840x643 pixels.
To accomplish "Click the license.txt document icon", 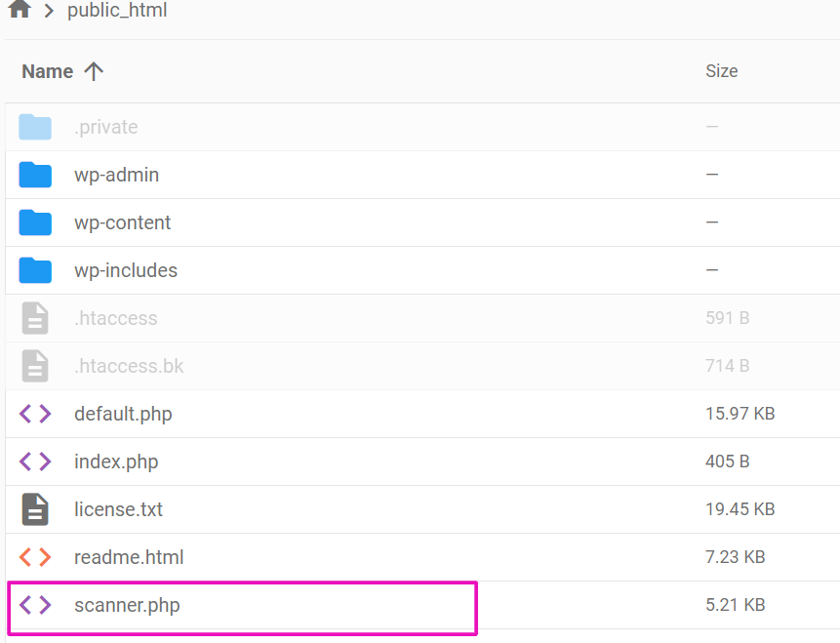I will pyautogui.click(x=35, y=509).
